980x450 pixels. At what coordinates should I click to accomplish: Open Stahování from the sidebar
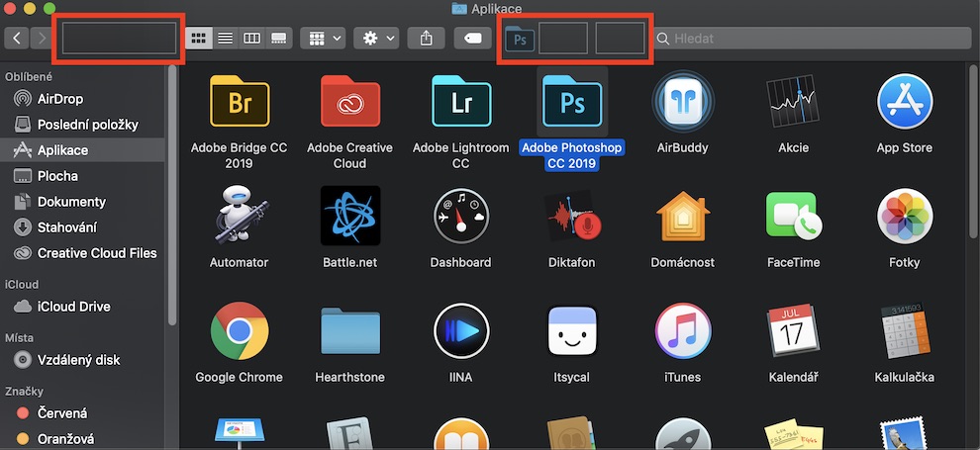[82, 227]
